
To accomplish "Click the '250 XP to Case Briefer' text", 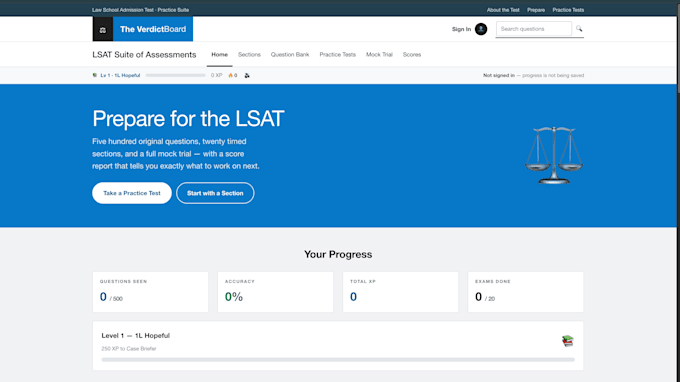I will pos(129,349).
